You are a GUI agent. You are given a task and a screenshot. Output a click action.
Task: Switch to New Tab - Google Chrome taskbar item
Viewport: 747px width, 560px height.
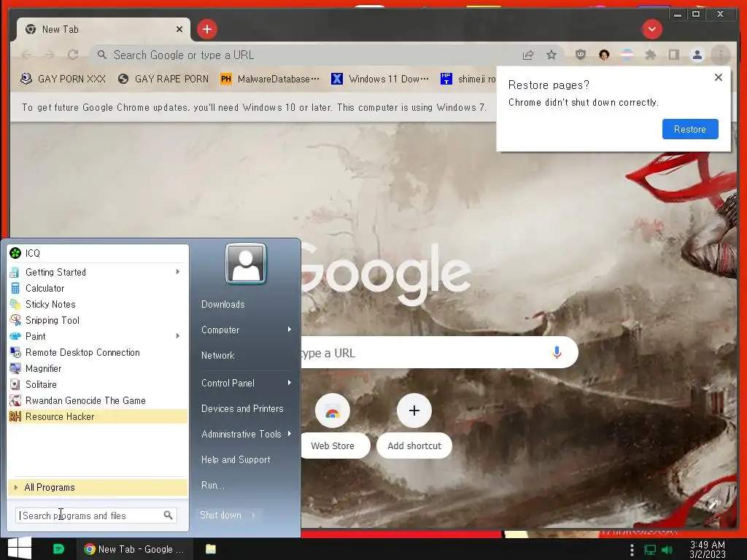(x=135, y=549)
